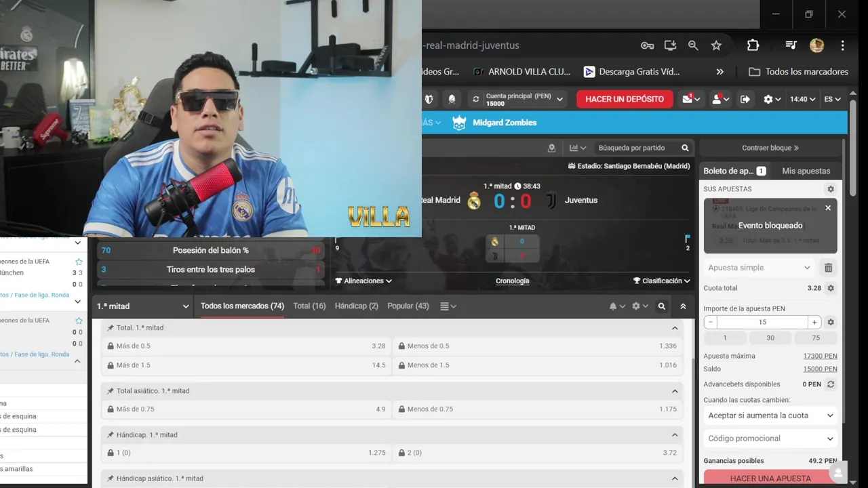Image resolution: width=868 pixels, height=488 pixels.
Task: Open the statistics bar chart dropdown
Action: (578, 148)
